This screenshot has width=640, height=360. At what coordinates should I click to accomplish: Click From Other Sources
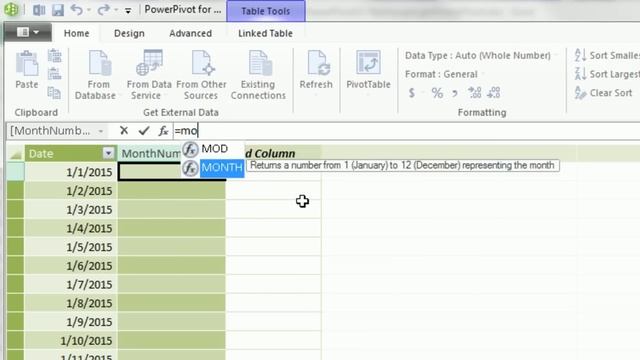[201, 75]
